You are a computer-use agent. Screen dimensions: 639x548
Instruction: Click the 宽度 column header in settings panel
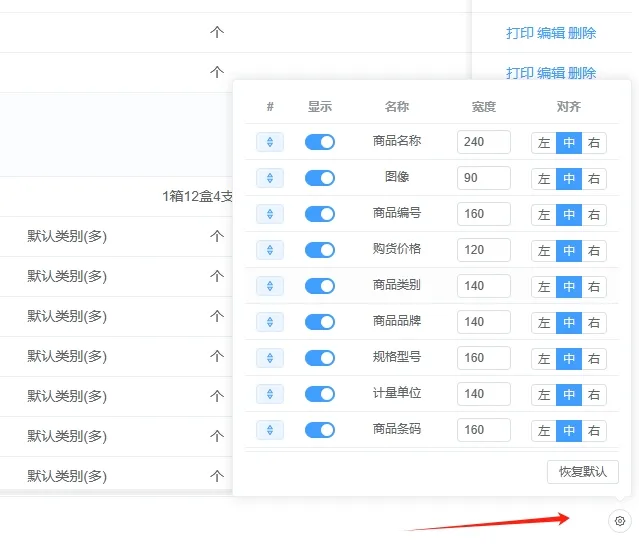click(x=484, y=107)
